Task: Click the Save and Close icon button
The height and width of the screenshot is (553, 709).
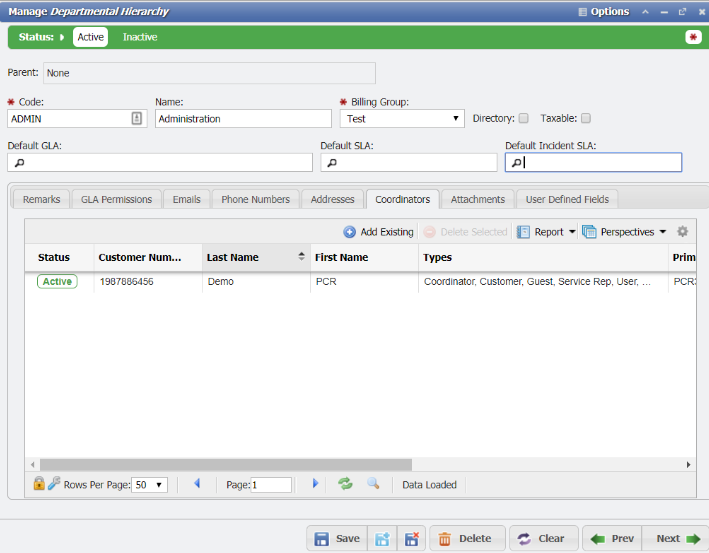Action: [411, 539]
